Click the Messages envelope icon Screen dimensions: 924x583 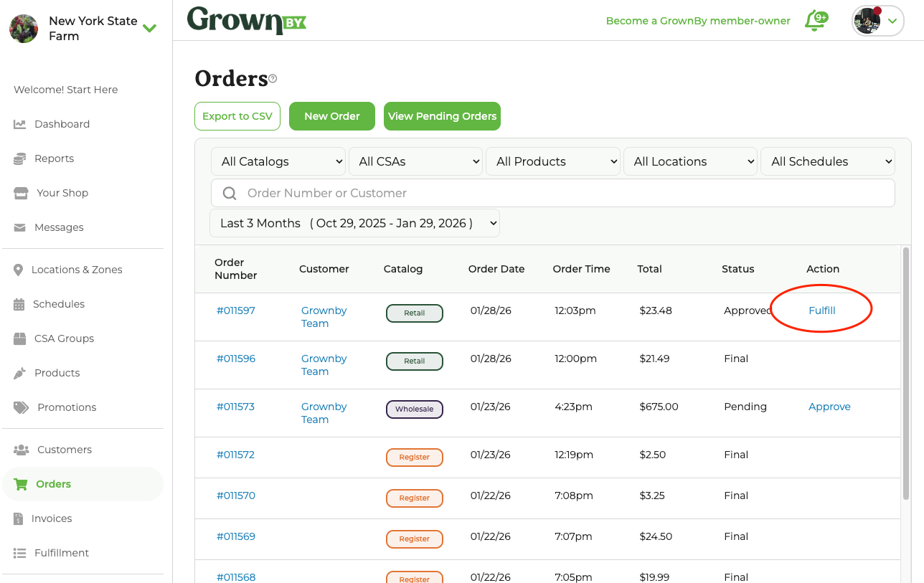(x=20, y=227)
